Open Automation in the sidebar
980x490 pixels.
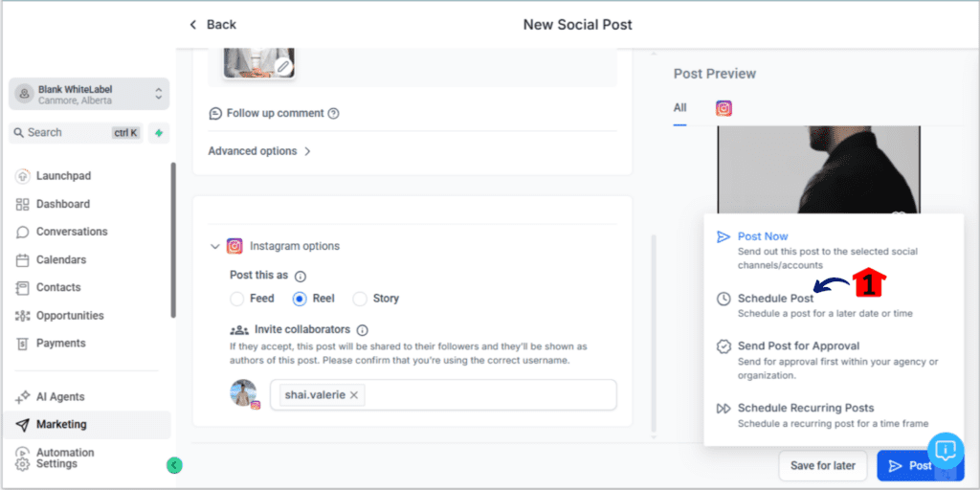coord(65,453)
